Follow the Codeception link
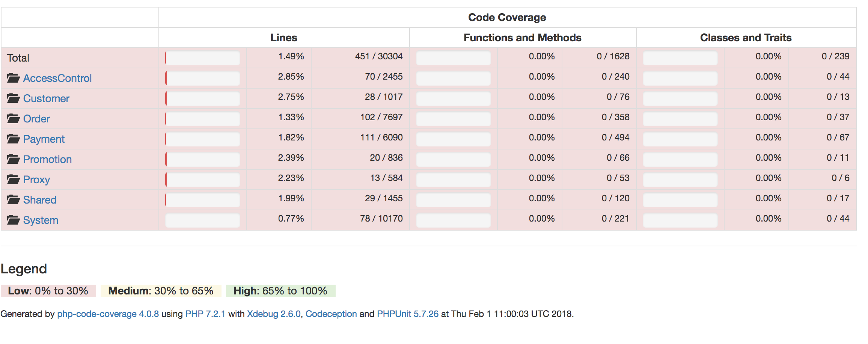 pyautogui.click(x=331, y=314)
